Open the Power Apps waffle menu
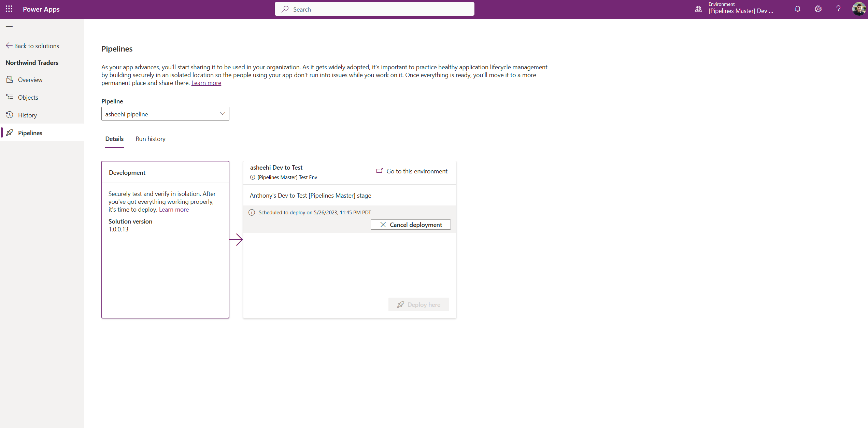The width and height of the screenshot is (868, 428). tap(9, 9)
